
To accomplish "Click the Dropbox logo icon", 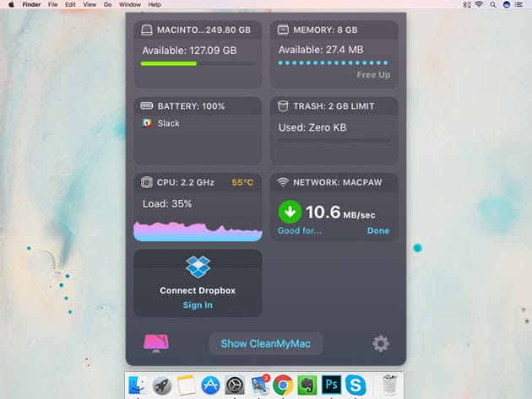I will 198,267.
